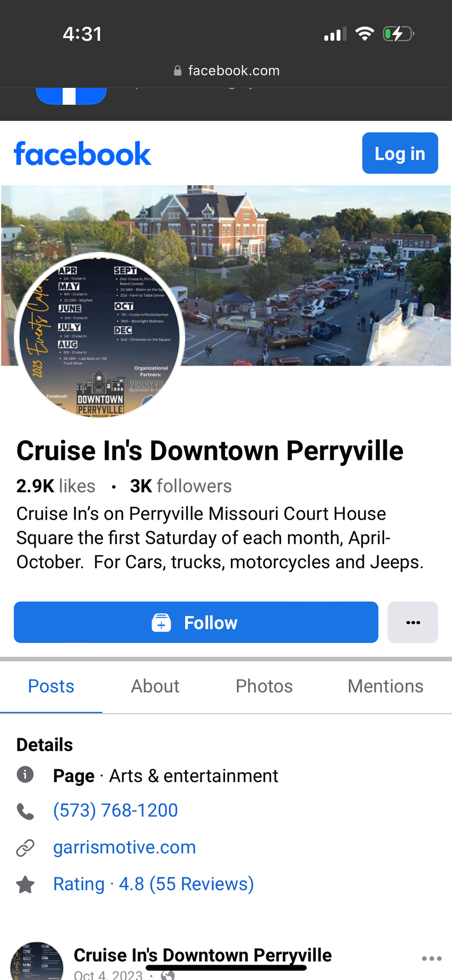Viewport: 452px width, 980px height.
Task: Open the Photos tab
Action: click(x=264, y=686)
